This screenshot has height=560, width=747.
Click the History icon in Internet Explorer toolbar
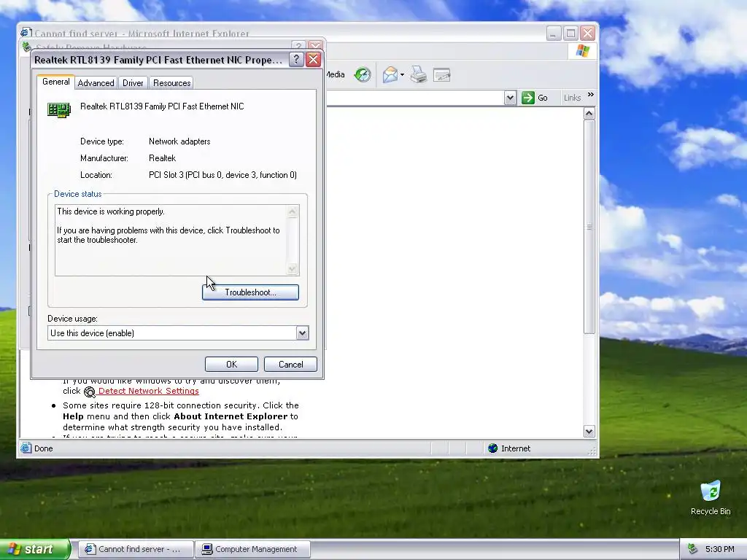(363, 75)
